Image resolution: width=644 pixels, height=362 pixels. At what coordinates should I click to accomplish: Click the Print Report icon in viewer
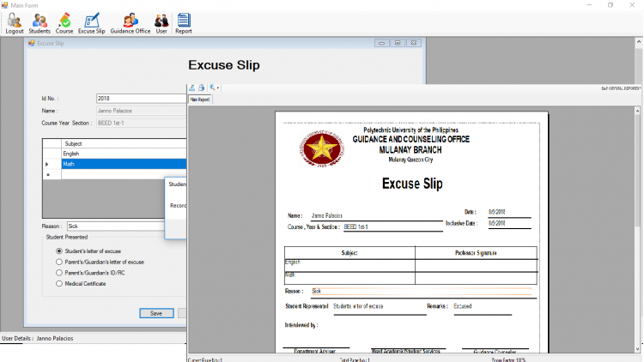point(201,87)
